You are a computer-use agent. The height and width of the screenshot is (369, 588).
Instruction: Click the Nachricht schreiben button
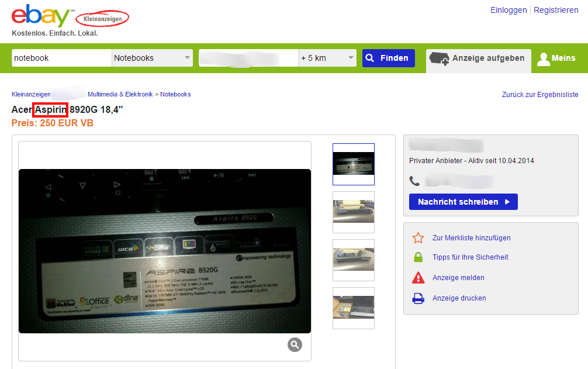click(463, 202)
